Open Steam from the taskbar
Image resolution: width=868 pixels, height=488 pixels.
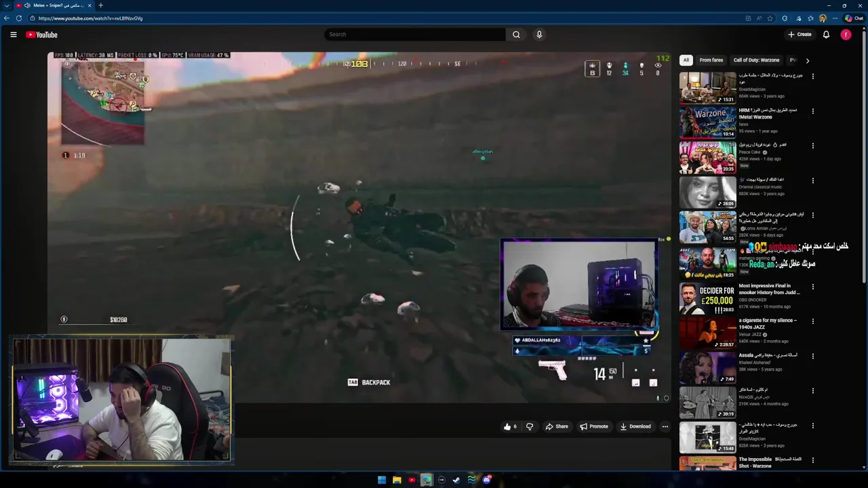point(456,480)
